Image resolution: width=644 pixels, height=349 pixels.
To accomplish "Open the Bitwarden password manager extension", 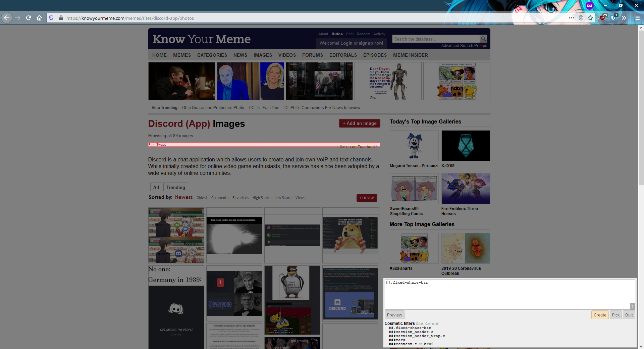I will pos(613,18).
